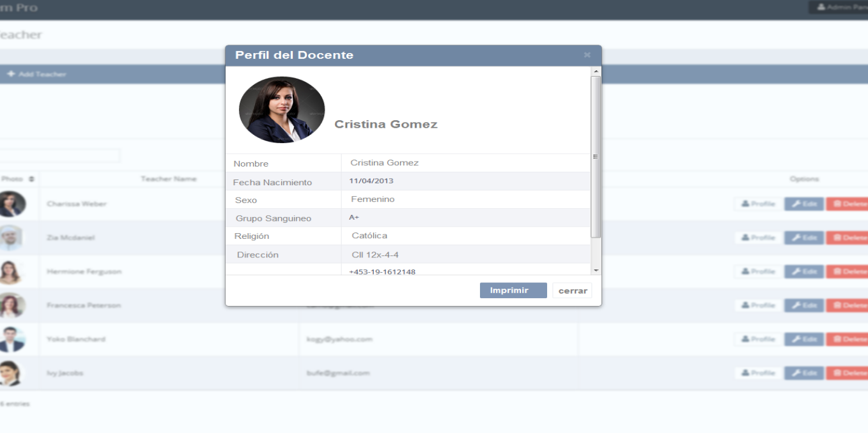
Task: Open Profile for Charissa Weber
Action: pos(757,204)
